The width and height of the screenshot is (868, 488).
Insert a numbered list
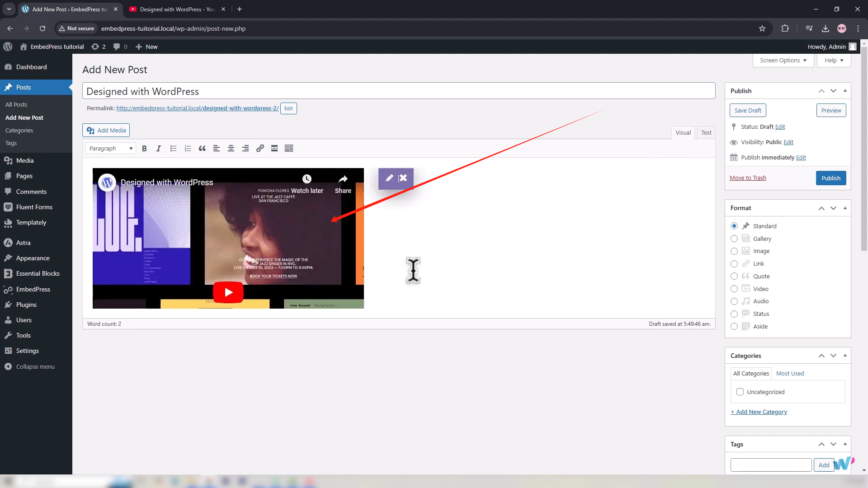coord(188,148)
